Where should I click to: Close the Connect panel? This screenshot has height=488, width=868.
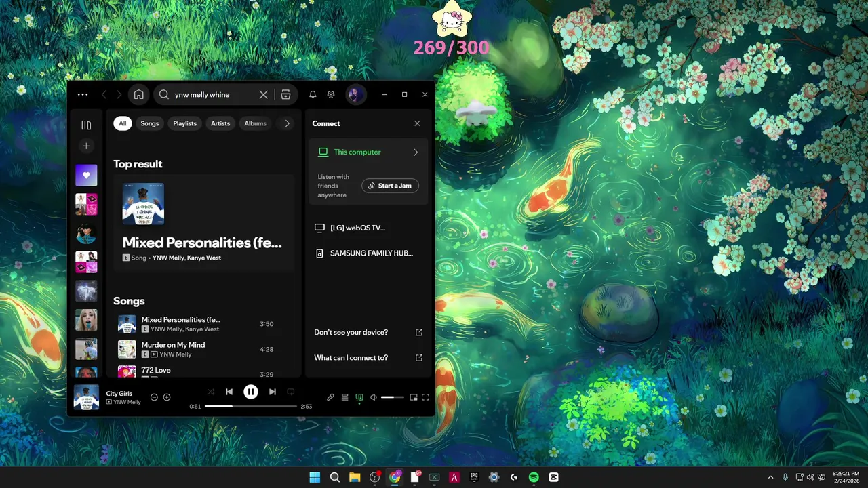point(417,123)
